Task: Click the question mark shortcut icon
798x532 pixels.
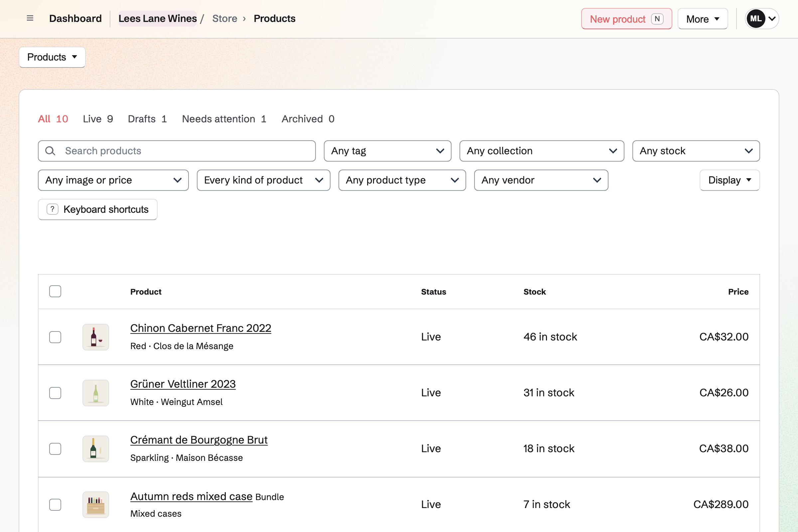Action: (x=53, y=209)
